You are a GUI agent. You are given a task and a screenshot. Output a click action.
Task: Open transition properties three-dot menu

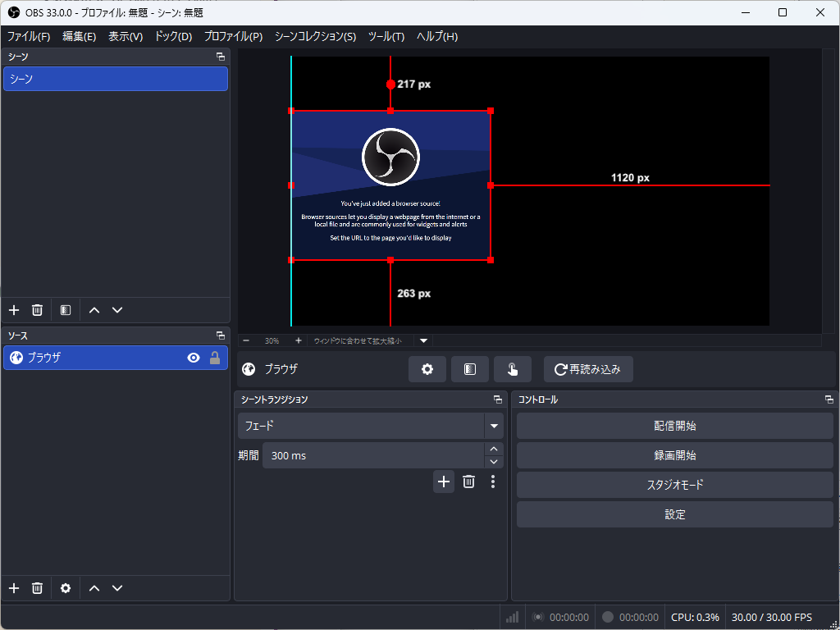pyautogui.click(x=493, y=482)
